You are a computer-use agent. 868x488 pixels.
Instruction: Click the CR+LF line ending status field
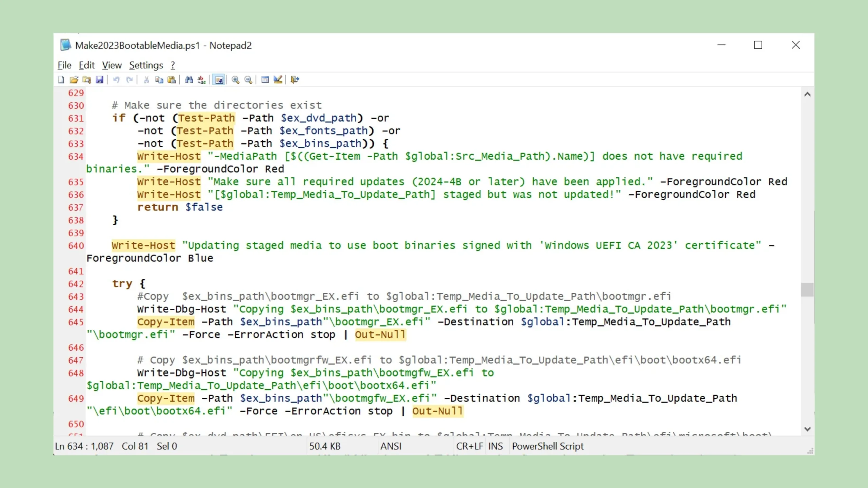(470, 446)
